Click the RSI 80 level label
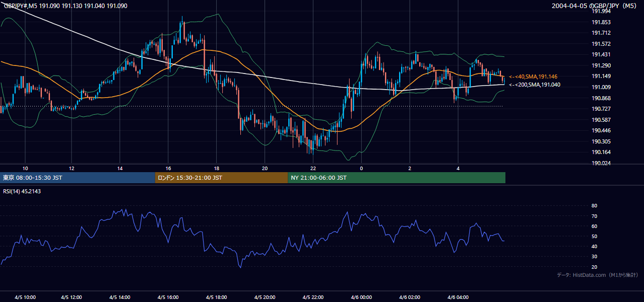The width and height of the screenshot is (644, 302). tap(595, 206)
